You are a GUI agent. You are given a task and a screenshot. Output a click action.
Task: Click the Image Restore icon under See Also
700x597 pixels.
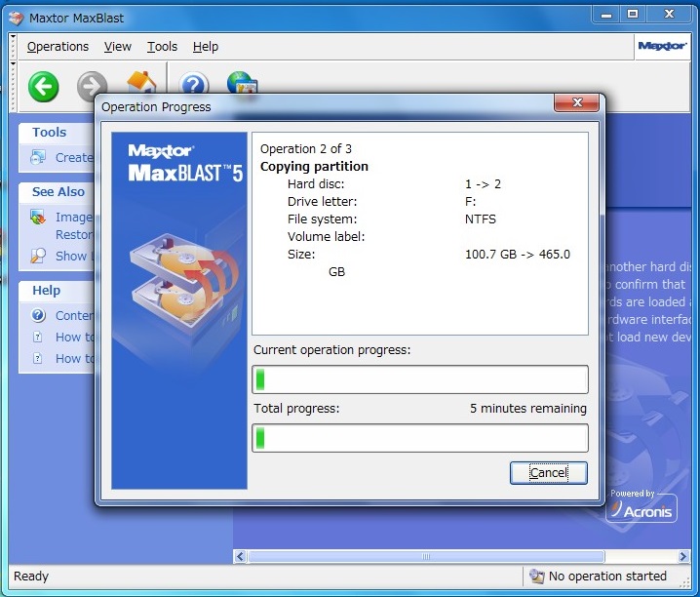pyautogui.click(x=38, y=218)
